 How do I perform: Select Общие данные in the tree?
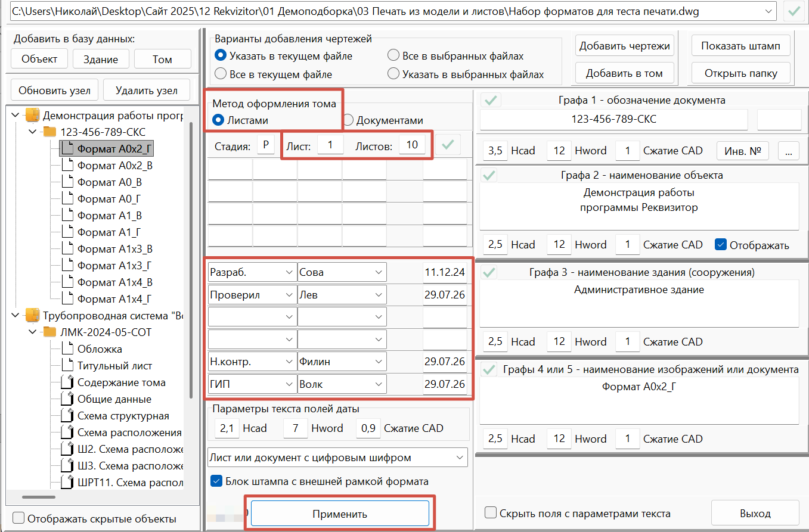(x=114, y=399)
